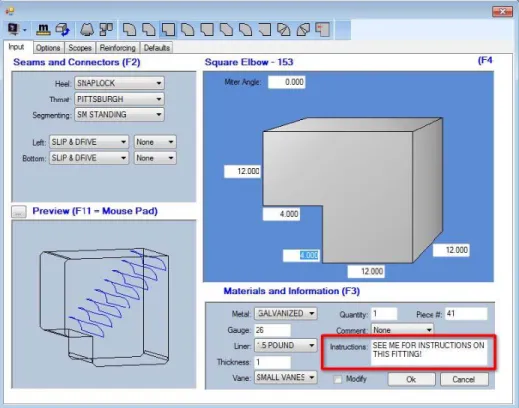Select the bell-shaped transition fitting icon
This screenshot has height=408, width=519.
pos(87,29)
